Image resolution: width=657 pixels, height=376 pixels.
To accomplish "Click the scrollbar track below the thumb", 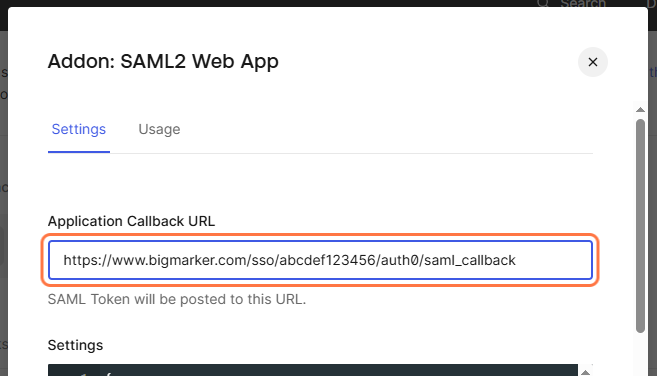I will tap(640, 354).
